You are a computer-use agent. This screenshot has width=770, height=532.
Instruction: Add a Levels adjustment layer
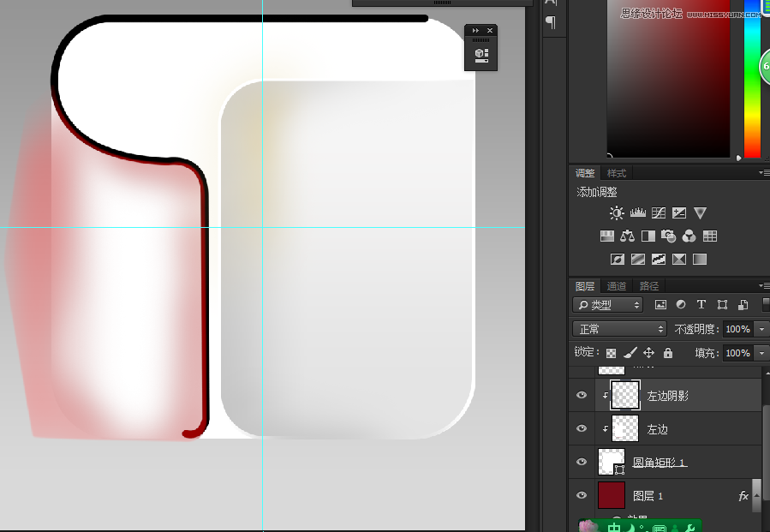[638, 212]
